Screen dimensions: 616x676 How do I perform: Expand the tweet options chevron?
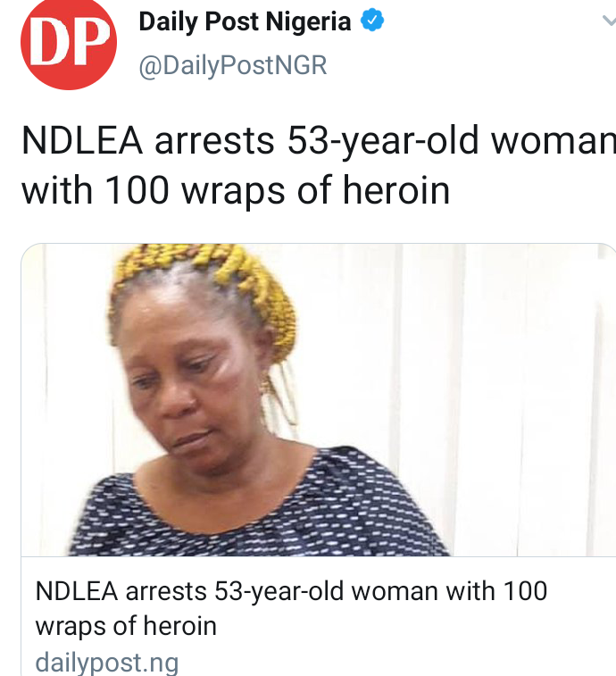[x=609, y=21]
